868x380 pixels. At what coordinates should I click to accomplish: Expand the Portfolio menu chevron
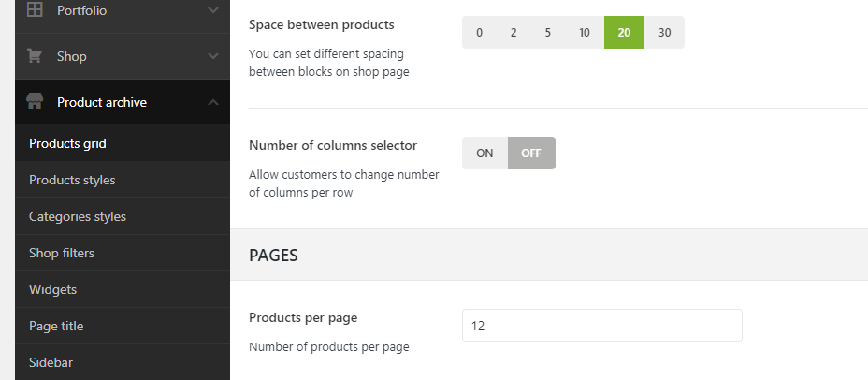click(x=213, y=11)
